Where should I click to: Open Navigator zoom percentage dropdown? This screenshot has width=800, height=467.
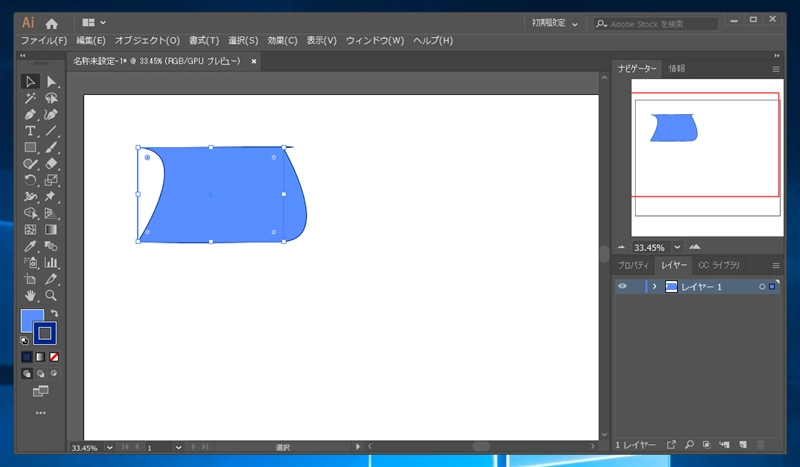click(677, 247)
